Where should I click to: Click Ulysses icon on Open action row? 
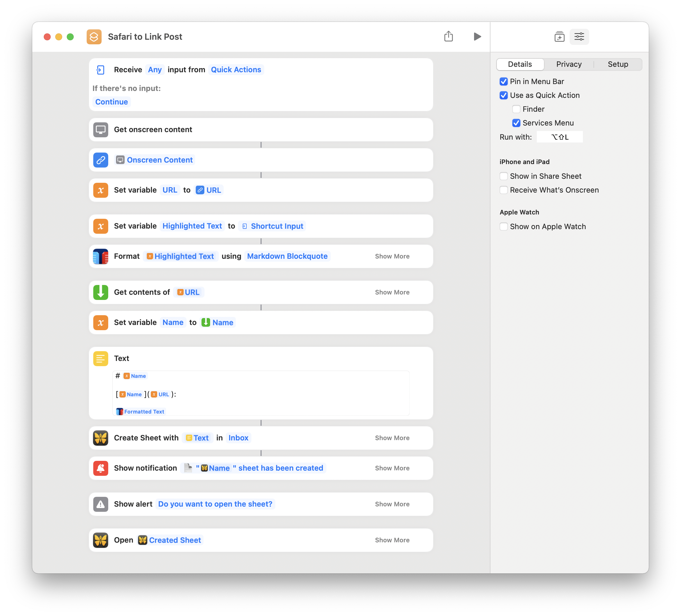[x=101, y=540]
